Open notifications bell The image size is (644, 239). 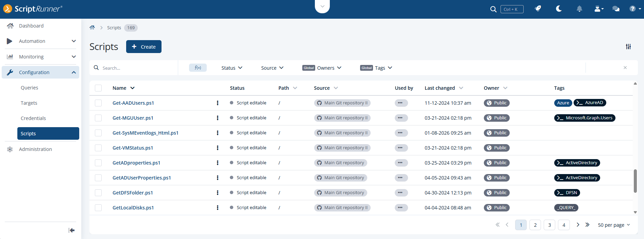point(579,9)
